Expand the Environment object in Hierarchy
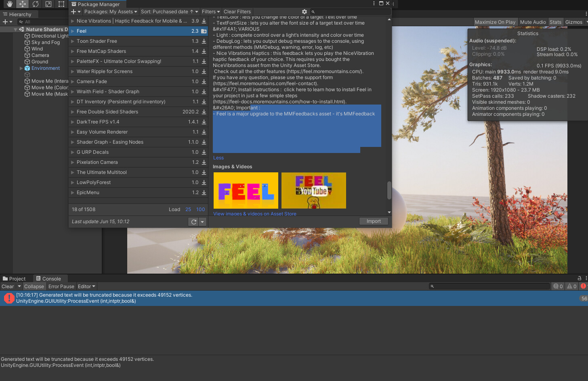Viewport: 588px width, 381px height. [x=21, y=68]
